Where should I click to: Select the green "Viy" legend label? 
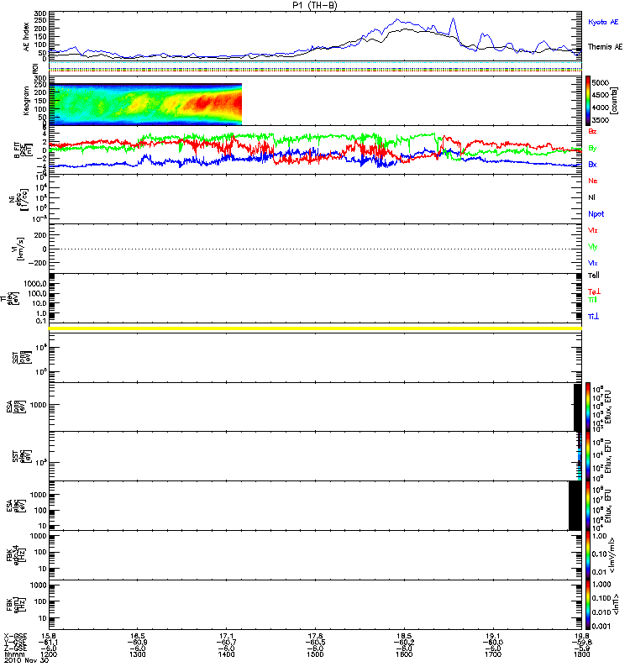(593, 247)
